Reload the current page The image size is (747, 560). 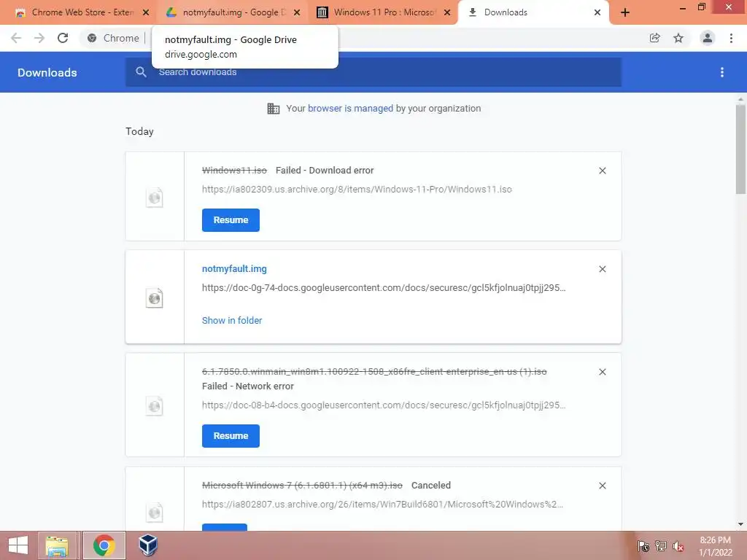point(63,38)
